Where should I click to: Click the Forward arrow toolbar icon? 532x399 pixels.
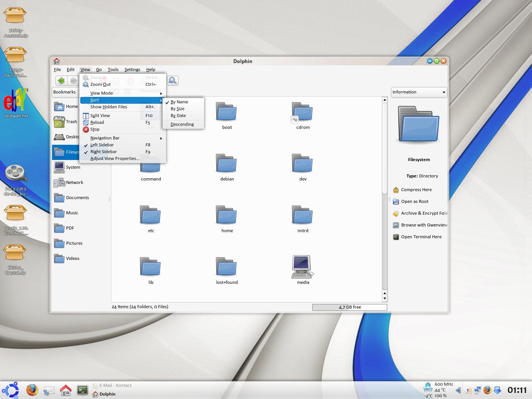[x=73, y=81]
